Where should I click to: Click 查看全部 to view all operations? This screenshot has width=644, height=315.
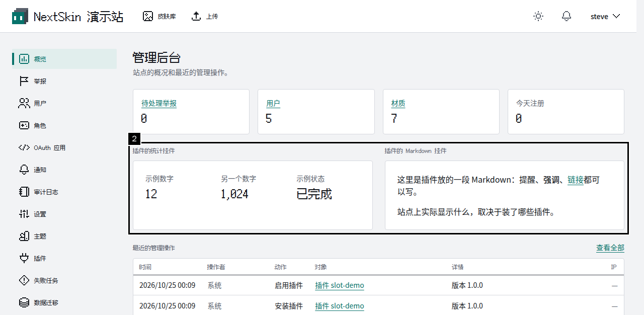[610, 248]
